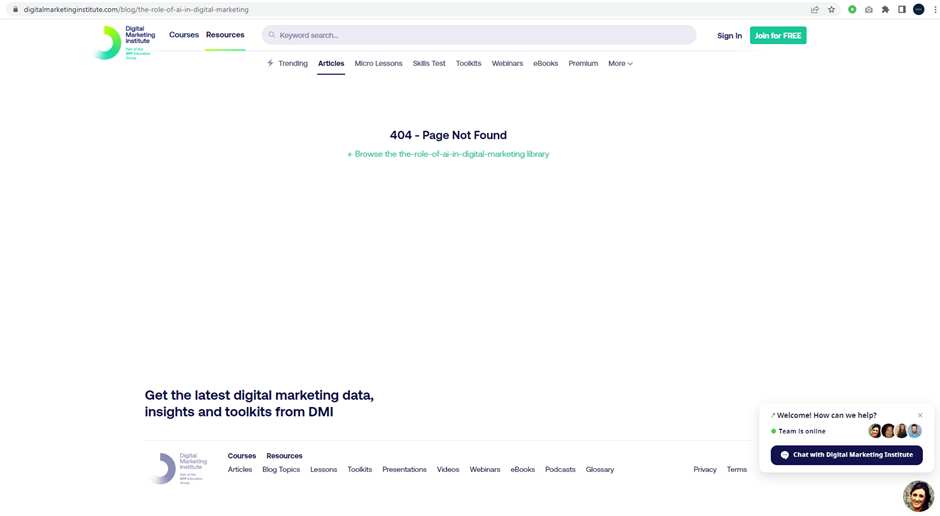Image resolution: width=940 pixels, height=516 pixels.
Task: Open the Skills Test tab
Action: click(x=429, y=64)
